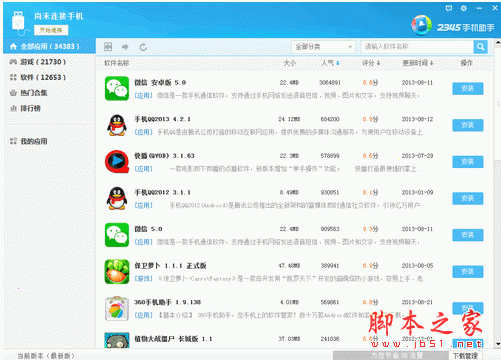Screen dimensions: 501x360
Task: Open the 360手机助手 app icon
Action: [117, 308]
